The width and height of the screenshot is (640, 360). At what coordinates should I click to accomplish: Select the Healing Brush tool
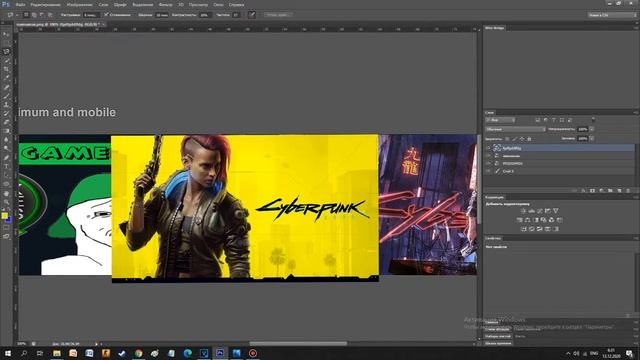(6, 87)
